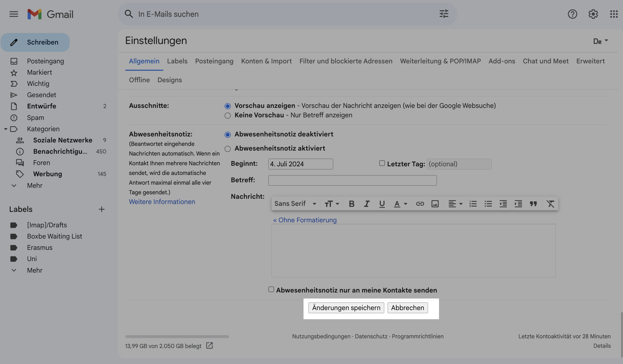Expand Mehr under Kategorien
This screenshot has height=364, width=623.
pyautogui.click(x=35, y=185)
